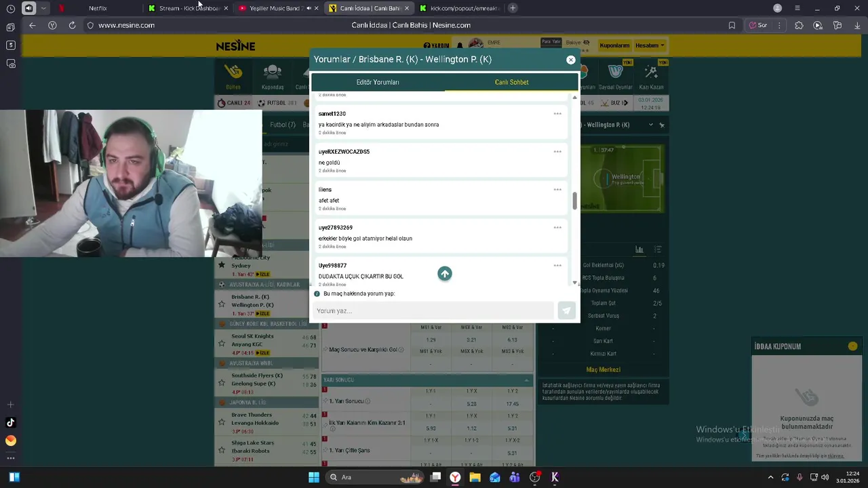Toggle favorite star for Seoul SK Knights
The height and width of the screenshot is (488, 868).
click(221, 344)
